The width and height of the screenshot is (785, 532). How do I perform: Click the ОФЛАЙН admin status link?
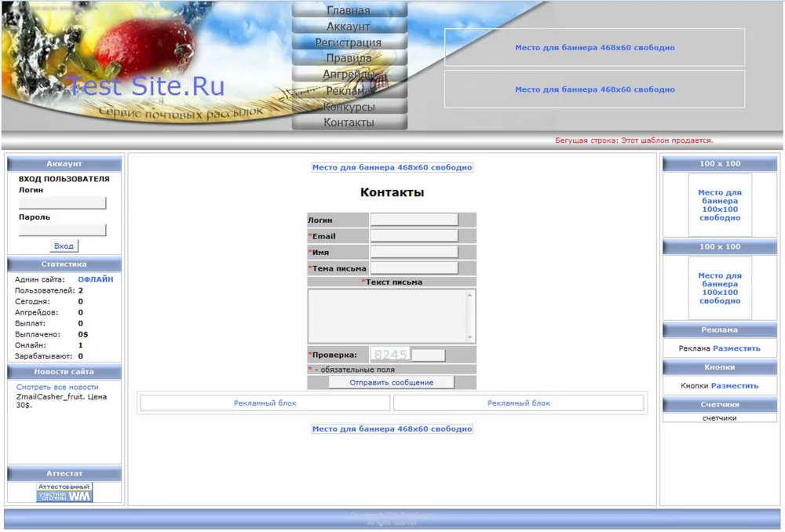point(95,279)
